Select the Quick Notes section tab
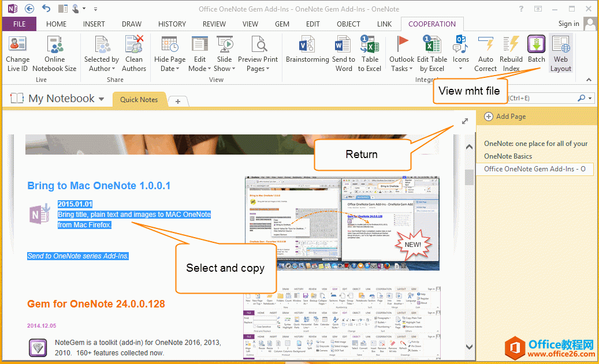 pyautogui.click(x=139, y=100)
